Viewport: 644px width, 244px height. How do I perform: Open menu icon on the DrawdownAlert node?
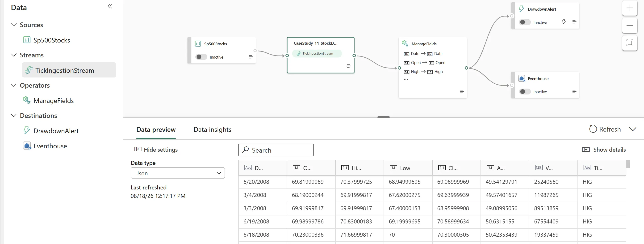click(x=574, y=22)
